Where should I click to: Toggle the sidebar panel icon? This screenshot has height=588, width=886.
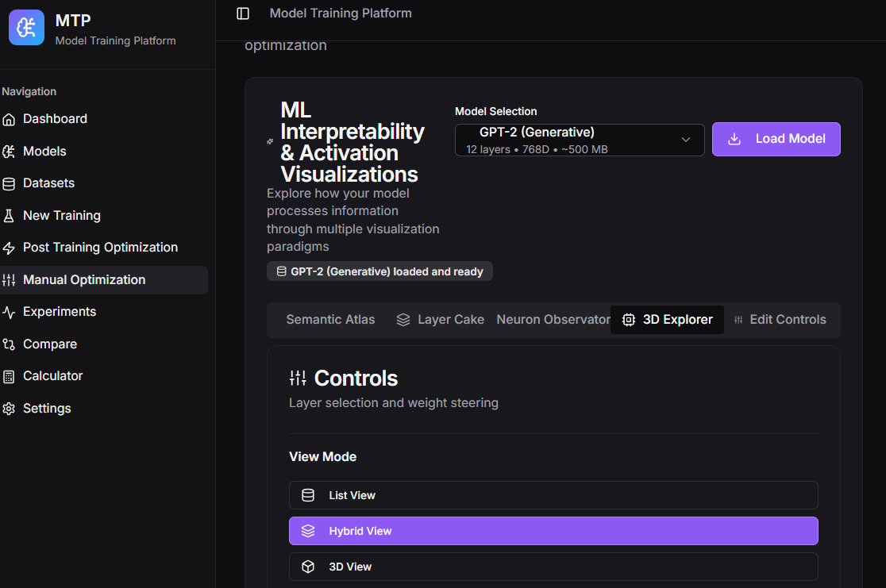(x=243, y=13)
